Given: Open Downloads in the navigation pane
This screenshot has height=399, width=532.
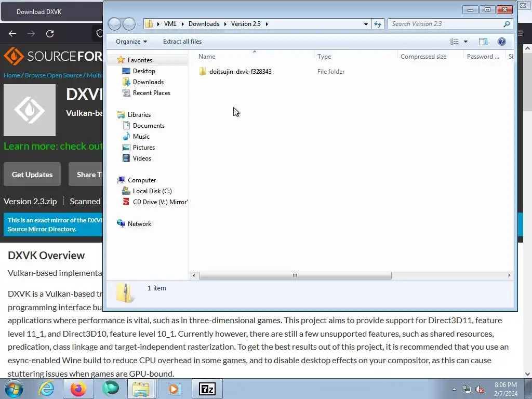Looking at the screenshot, I should (148, 82).
